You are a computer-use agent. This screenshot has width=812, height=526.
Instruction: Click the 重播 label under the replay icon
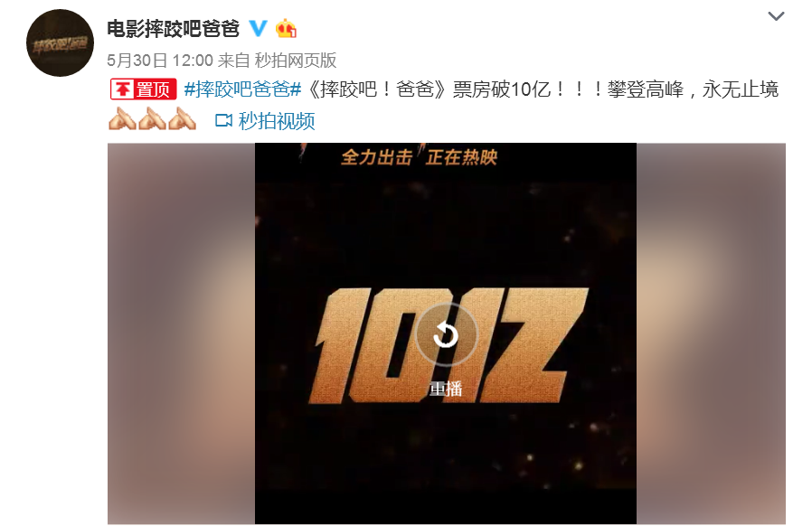click(x=446, y=389)
